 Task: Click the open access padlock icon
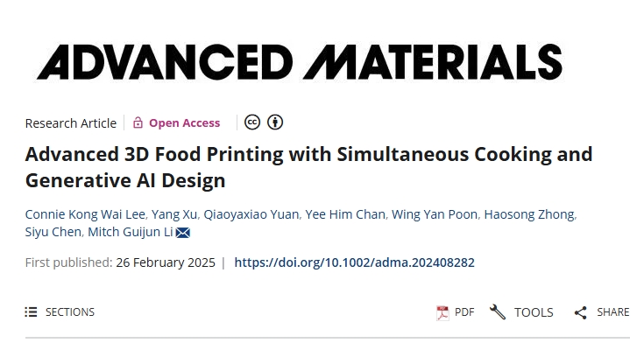pyautogui.click(x=138, y=123)
